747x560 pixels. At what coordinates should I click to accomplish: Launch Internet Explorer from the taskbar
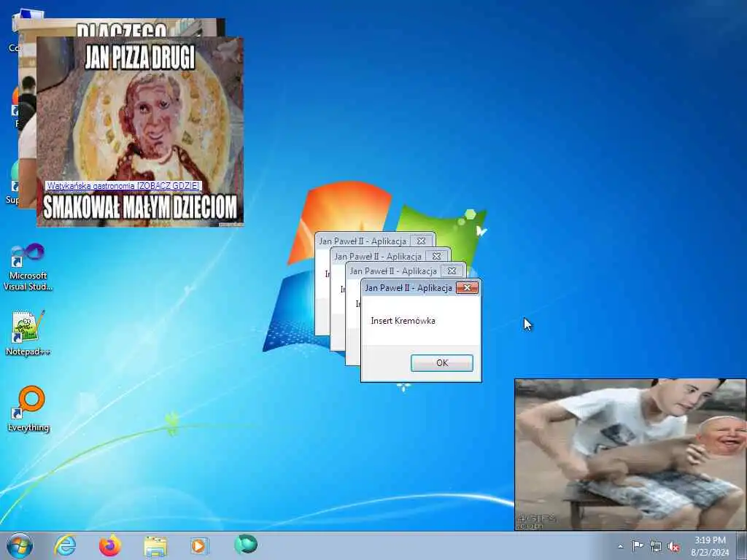[x=65, y=545]
